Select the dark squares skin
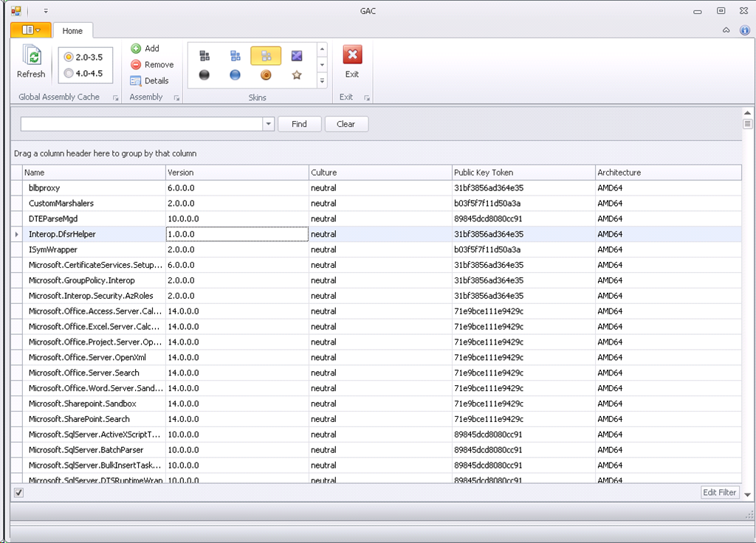756x543 pixels. point(205,56)
